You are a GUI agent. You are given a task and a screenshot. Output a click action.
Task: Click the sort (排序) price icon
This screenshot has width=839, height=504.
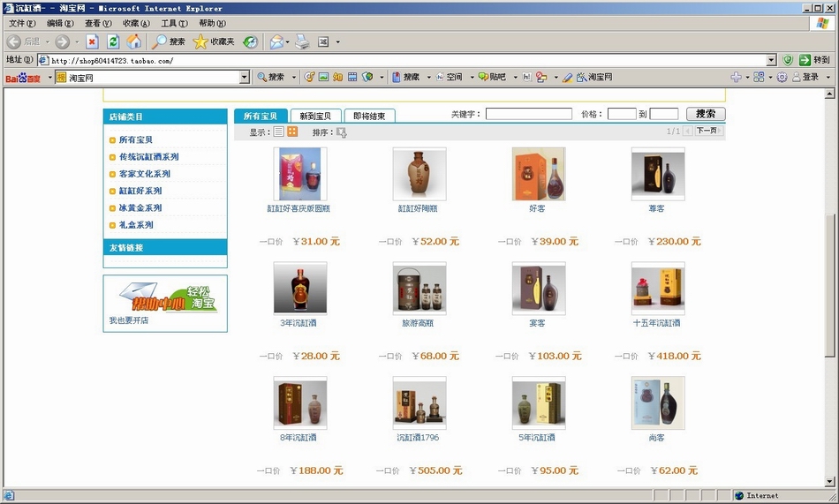[x=342, y=132]
